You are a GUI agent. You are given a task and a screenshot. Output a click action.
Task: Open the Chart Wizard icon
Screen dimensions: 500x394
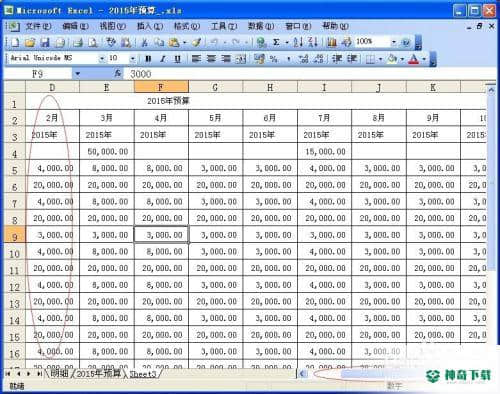click(332, 42)
